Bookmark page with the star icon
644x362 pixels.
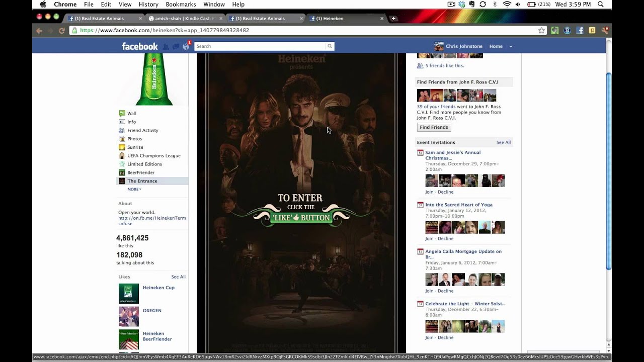point(541,31)
